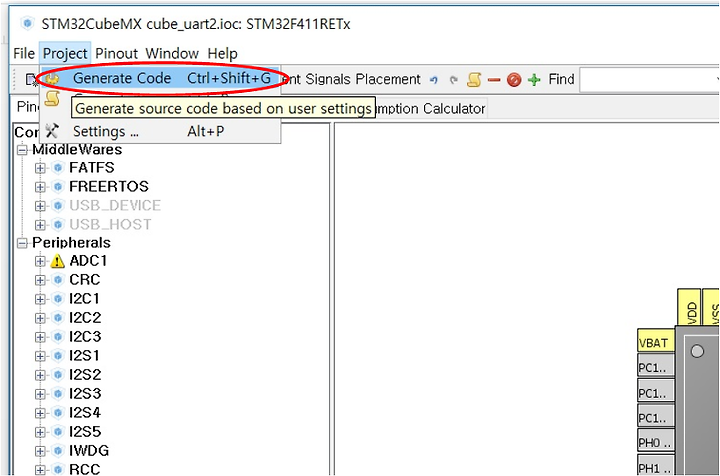The image size is (720, 476).
Task: Click the blue icon beside I2S1
Action: click(57, 356)
